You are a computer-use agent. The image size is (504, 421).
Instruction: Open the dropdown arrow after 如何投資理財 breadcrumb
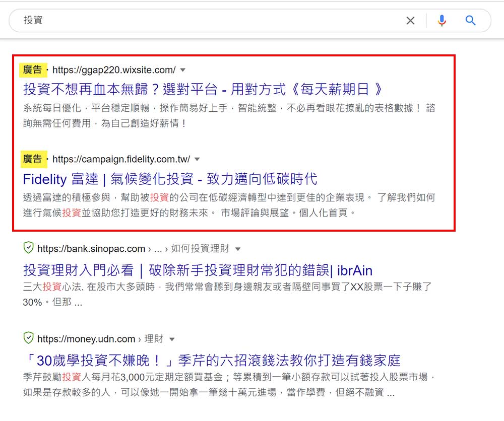[238, 249]
